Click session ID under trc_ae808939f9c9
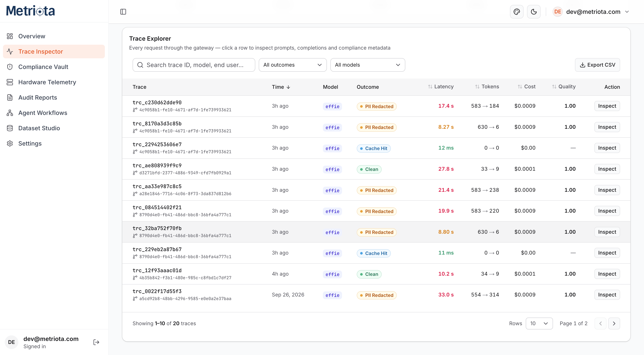The image size is (644, 355). point(185,173)
